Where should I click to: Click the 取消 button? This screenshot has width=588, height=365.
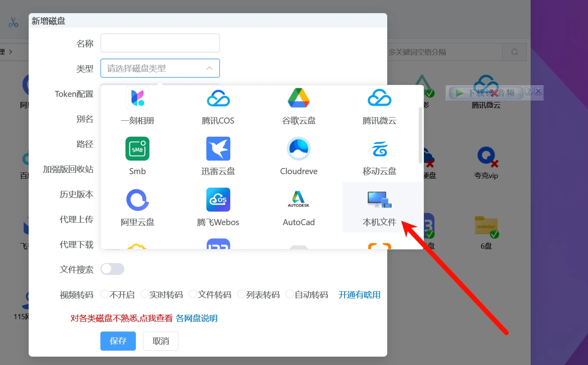click(x=161, y=341)
